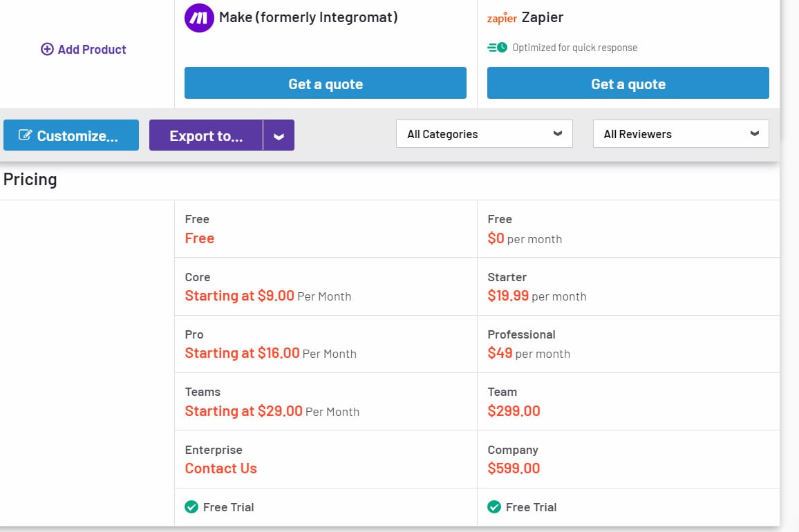Click Optimized for quick response text

[x=575, y=48]
